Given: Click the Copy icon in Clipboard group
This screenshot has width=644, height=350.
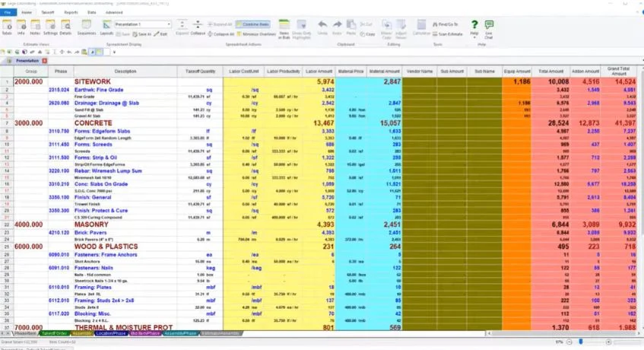Looking at the screenshot, I should 367,34.
